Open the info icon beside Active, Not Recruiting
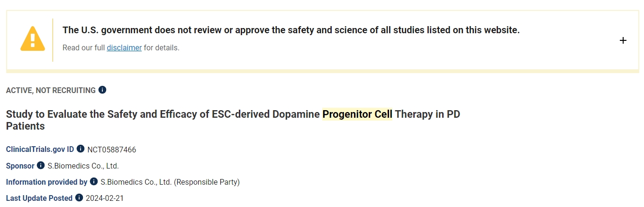 [102, 90]
